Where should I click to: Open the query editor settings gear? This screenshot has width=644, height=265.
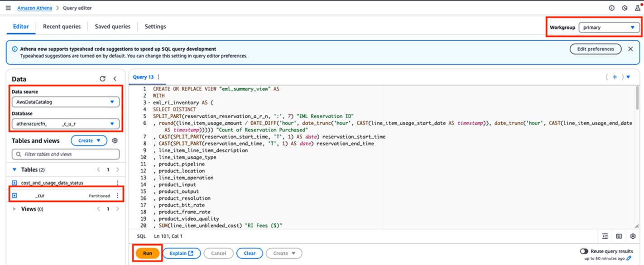point(633,236)
